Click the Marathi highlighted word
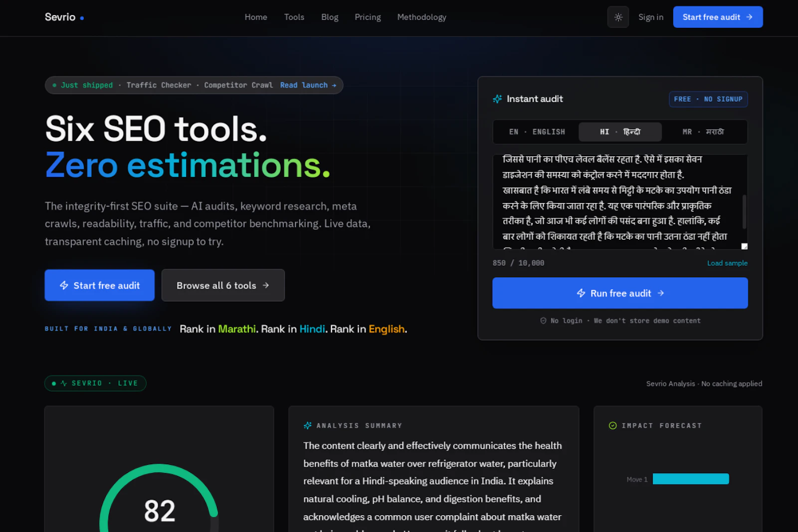This screenshot has width=798, height=532. pyautogui.click(x=237, y=329)
